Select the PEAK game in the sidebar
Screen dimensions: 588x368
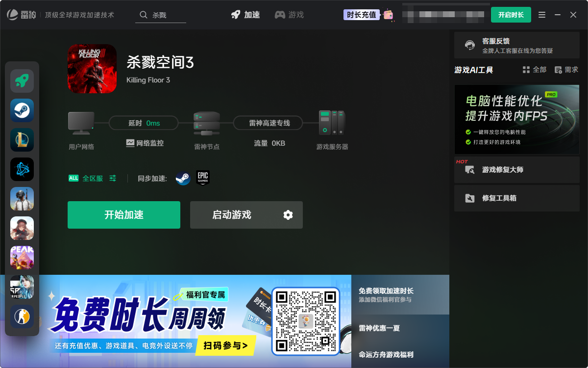pos(22,258)
